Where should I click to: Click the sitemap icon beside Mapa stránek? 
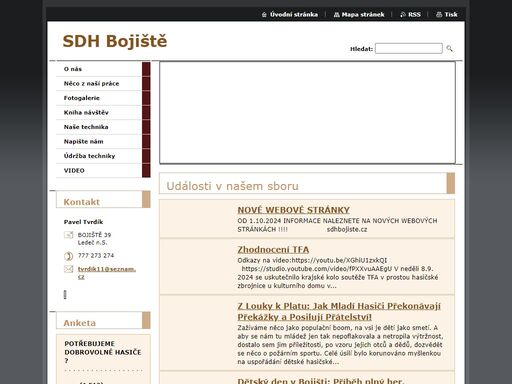coord(336,15)
